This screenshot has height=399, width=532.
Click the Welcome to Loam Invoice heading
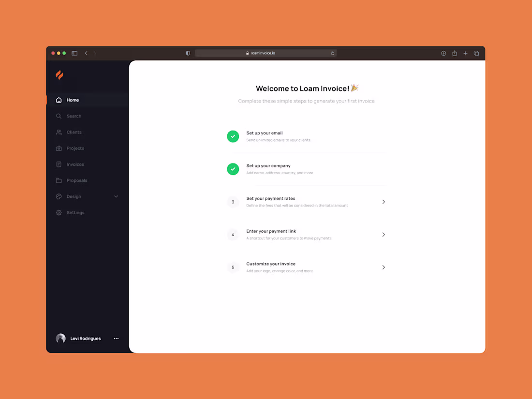[307, 89]
